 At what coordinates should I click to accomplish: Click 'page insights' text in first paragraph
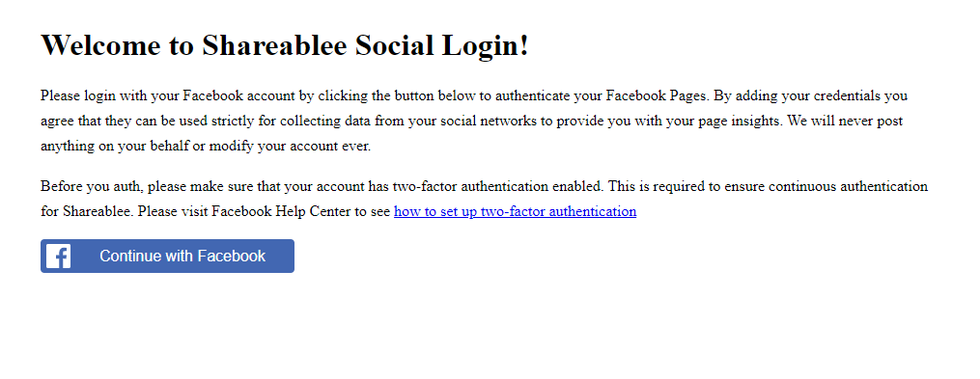(x=743, y=122)
